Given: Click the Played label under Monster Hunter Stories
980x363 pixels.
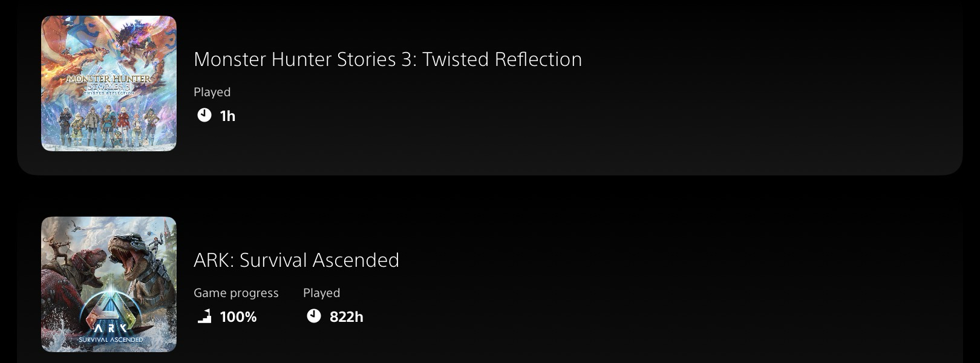Looking at the screenshot, I should 212,92.
